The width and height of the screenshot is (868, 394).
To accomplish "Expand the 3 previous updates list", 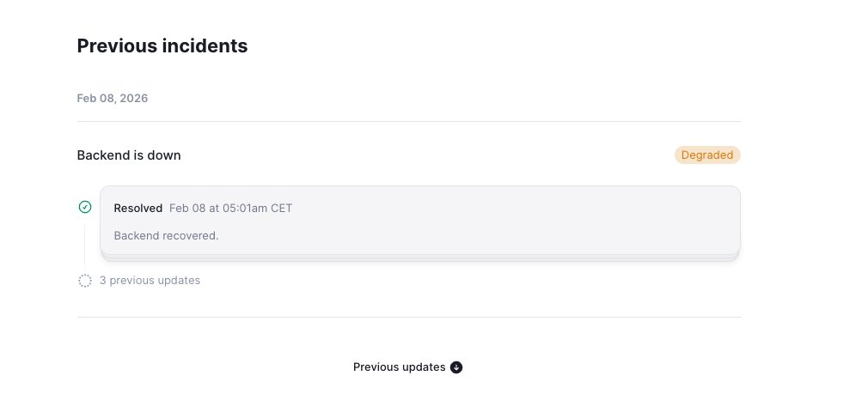I will point(150,281).
